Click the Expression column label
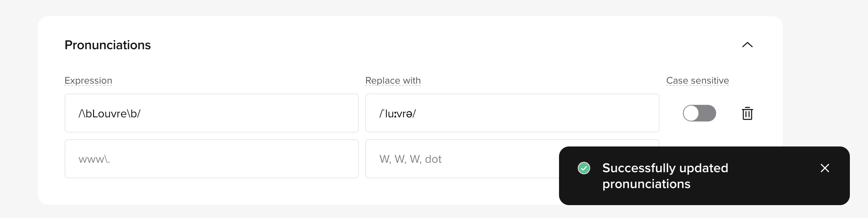 (88, 80)
